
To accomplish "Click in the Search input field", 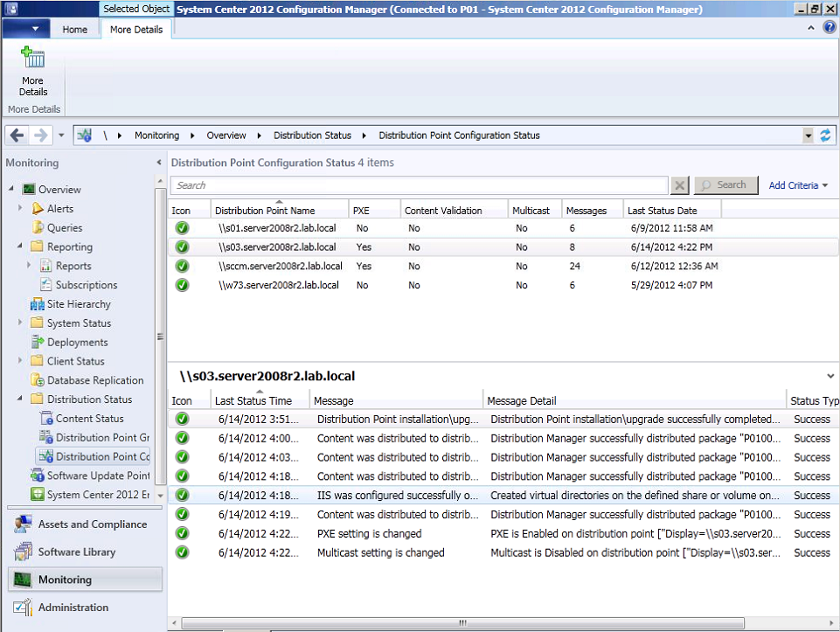I will click(419, 185).
